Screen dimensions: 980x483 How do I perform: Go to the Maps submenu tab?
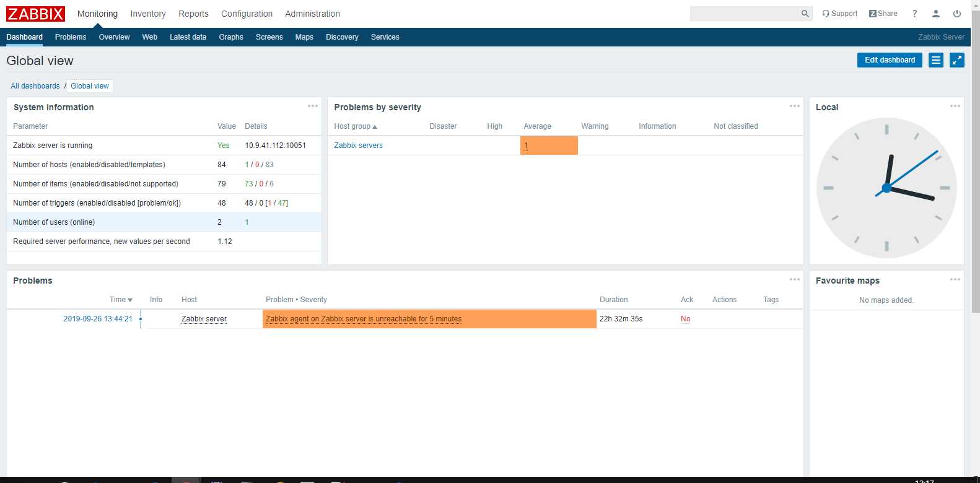pyautogui.click(x=304, y=37)
